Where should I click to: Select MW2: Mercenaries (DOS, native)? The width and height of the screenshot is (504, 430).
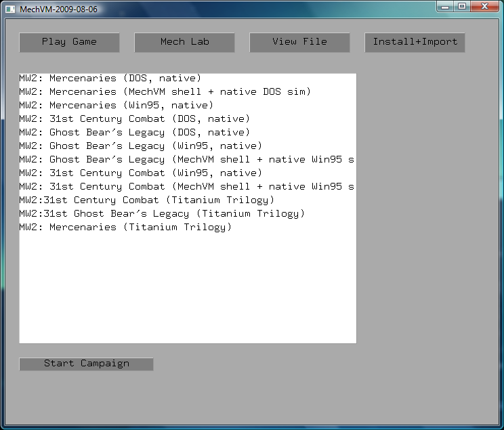point(110,79)
